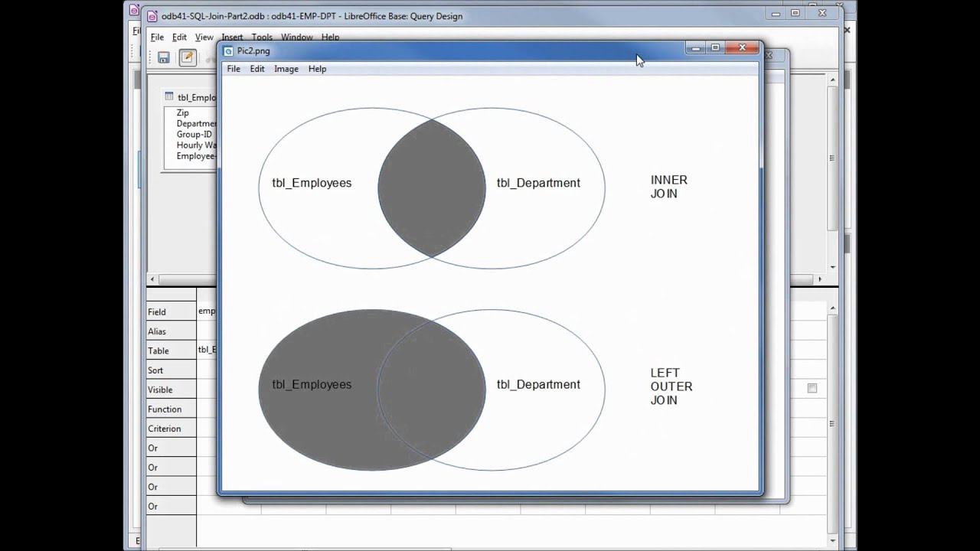The image size is (980, 551).
Task: Open File menu in Query Design window
Action: point(157,37)
